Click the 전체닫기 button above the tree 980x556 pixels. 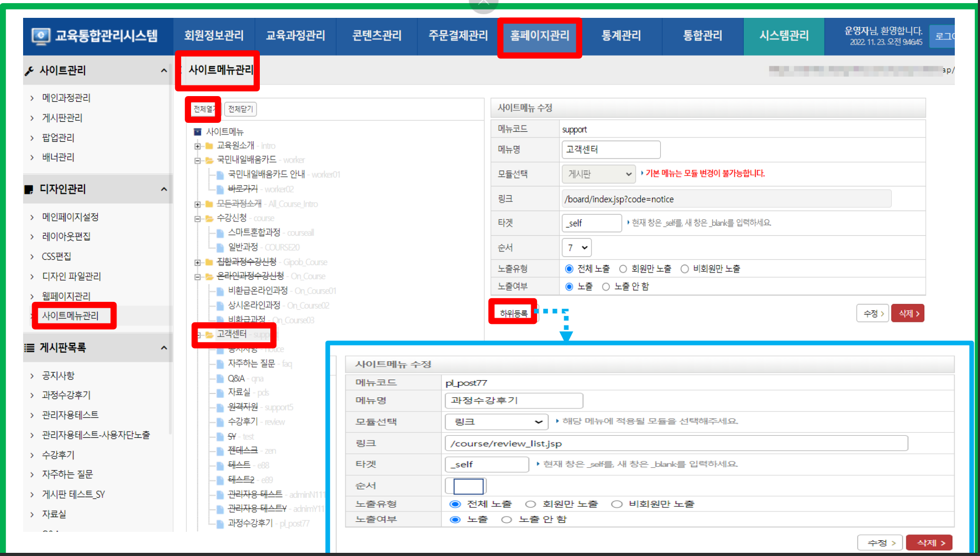(240, 109)
